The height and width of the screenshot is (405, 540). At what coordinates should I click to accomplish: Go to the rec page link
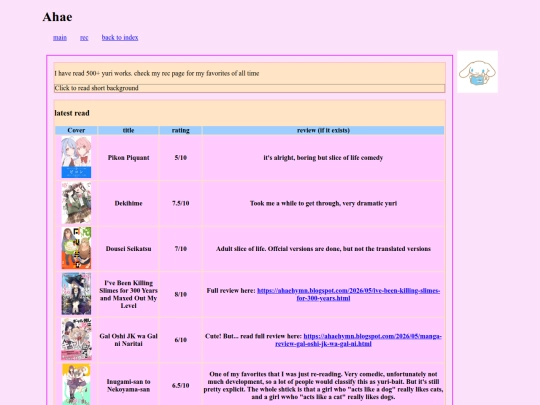(84, 38)
